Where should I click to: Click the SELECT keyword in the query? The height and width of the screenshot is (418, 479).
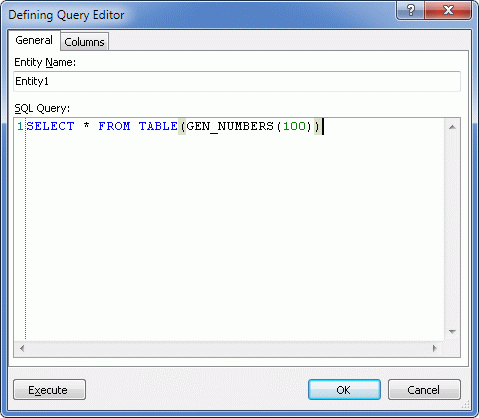tap(50, 126)
